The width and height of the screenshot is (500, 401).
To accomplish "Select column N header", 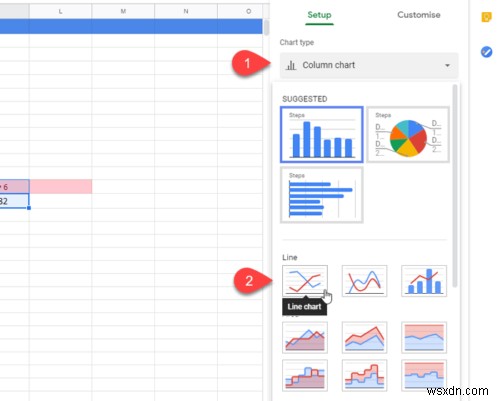I will 186,11.
